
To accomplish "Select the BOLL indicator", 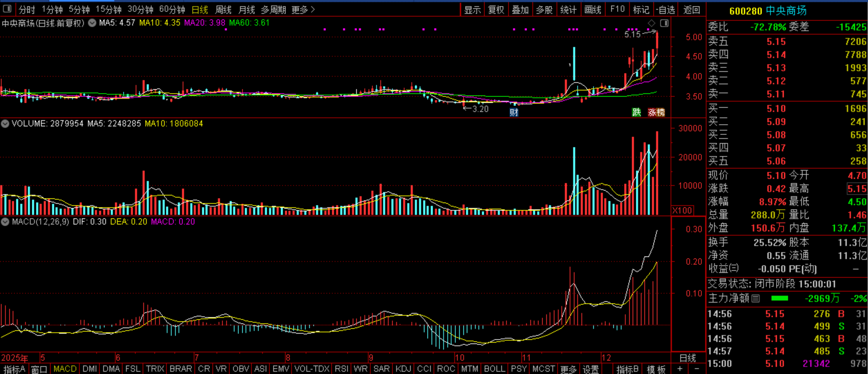I will tap(494, 369).
